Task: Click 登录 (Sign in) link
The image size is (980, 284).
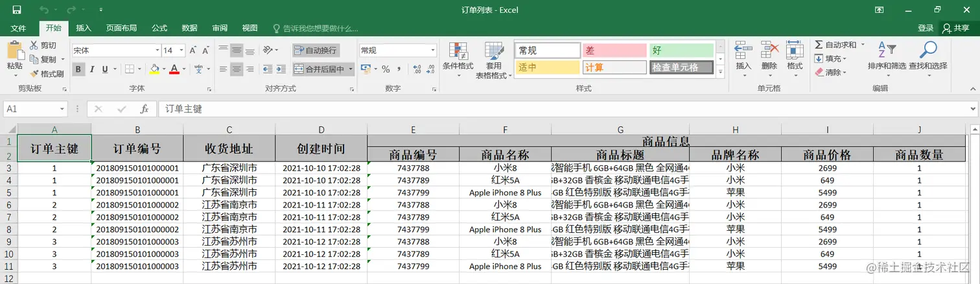Action: [926, 28]
